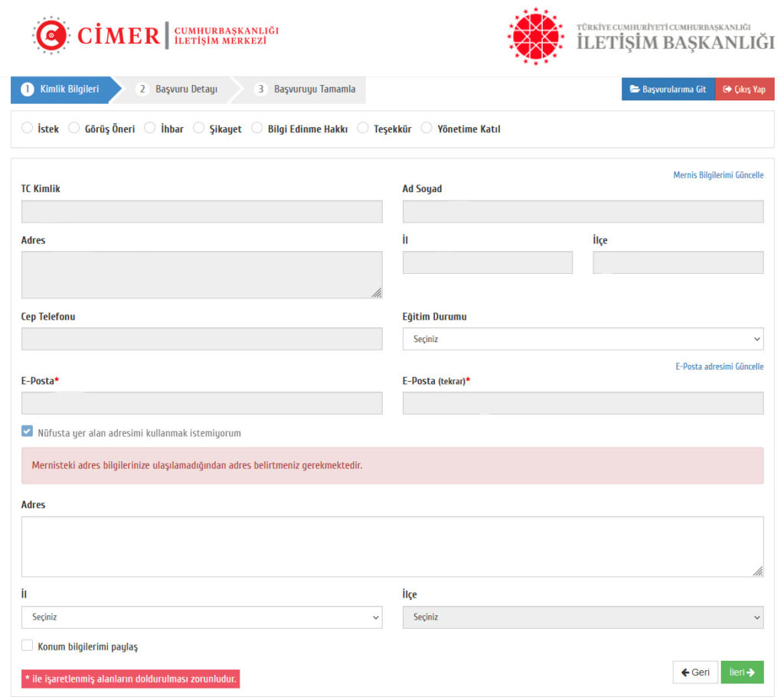Click E-Posta adresimi Güncelle link
This screenshot has width=784, height=697.
(719, 366)
